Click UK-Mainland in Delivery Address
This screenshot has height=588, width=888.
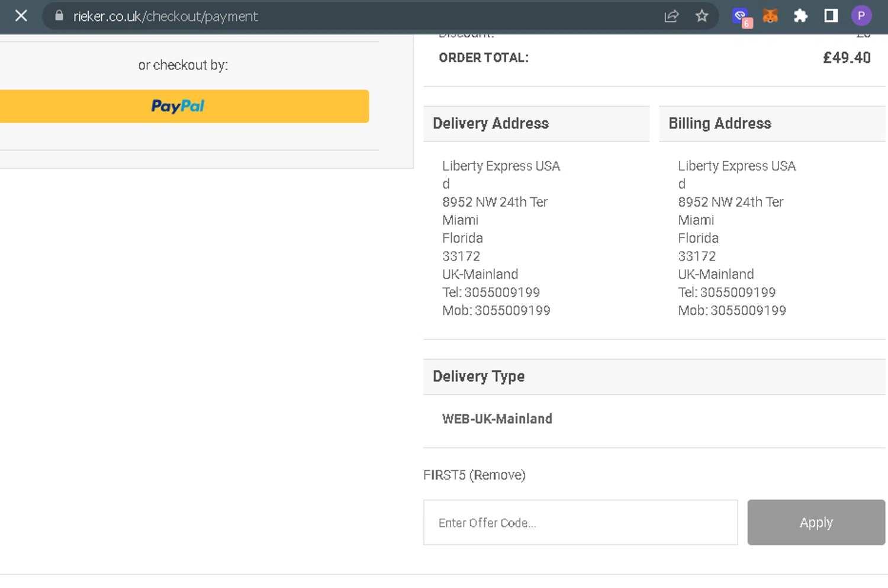(x=480, y=274)
